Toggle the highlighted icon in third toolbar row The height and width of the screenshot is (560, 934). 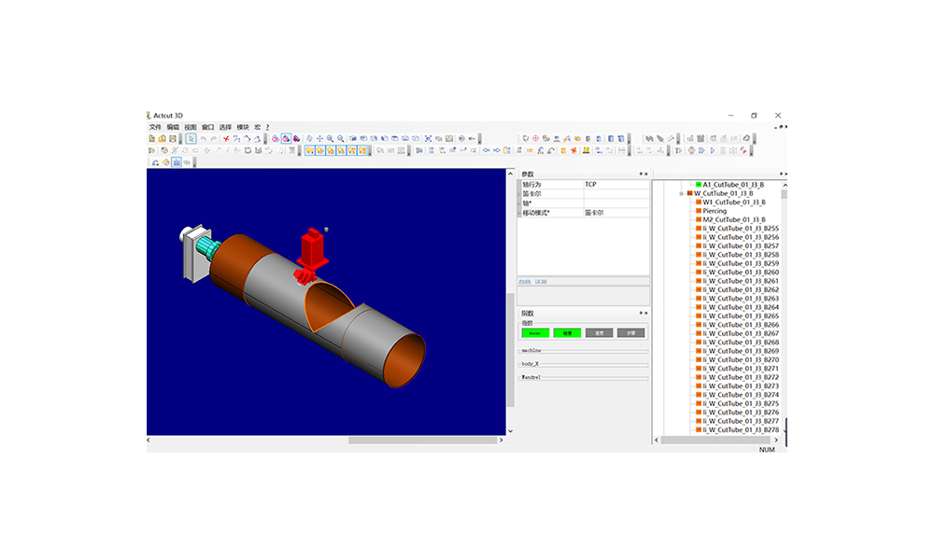coord(177,162)
